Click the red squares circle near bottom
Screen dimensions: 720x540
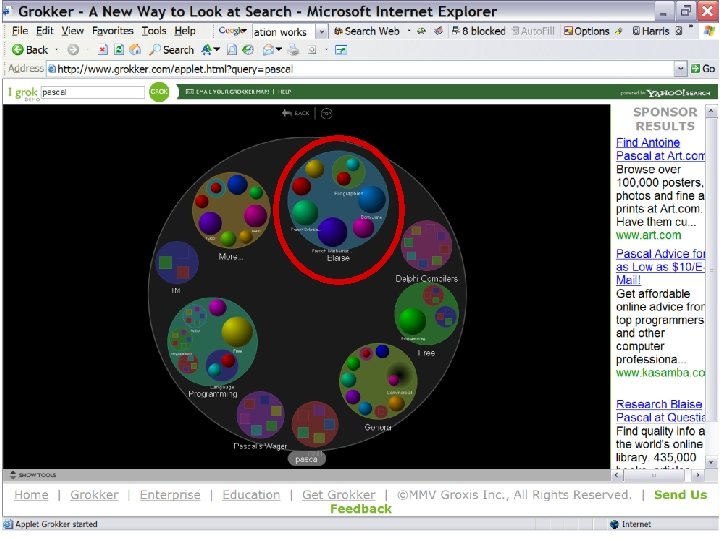click(x=315, y=424)
